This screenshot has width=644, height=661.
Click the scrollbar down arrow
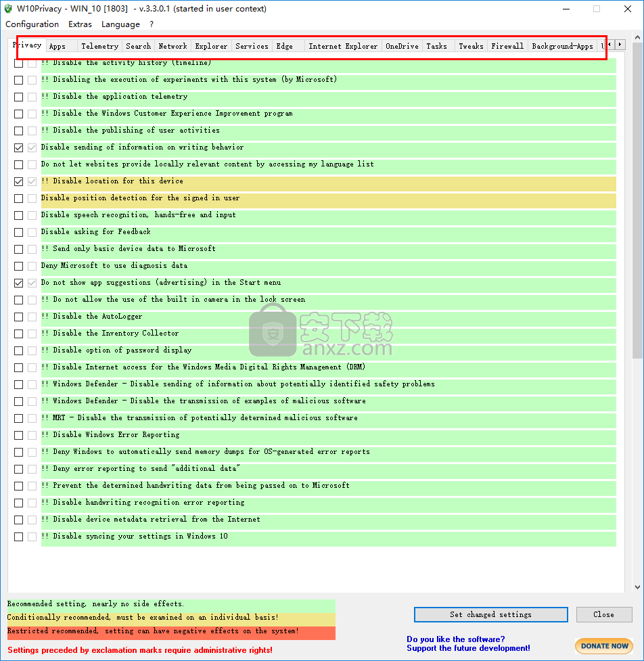[637, 587]
